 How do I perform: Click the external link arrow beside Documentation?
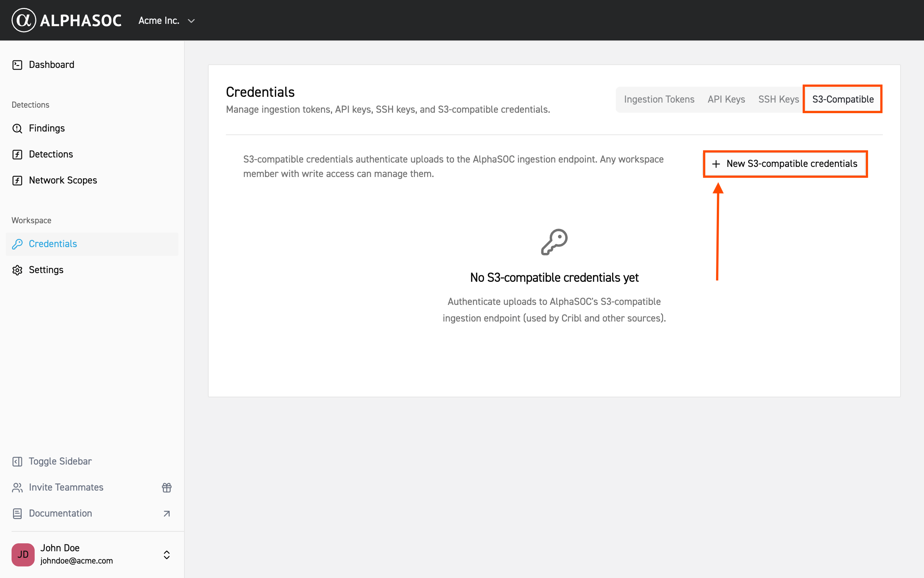(166, 514)
